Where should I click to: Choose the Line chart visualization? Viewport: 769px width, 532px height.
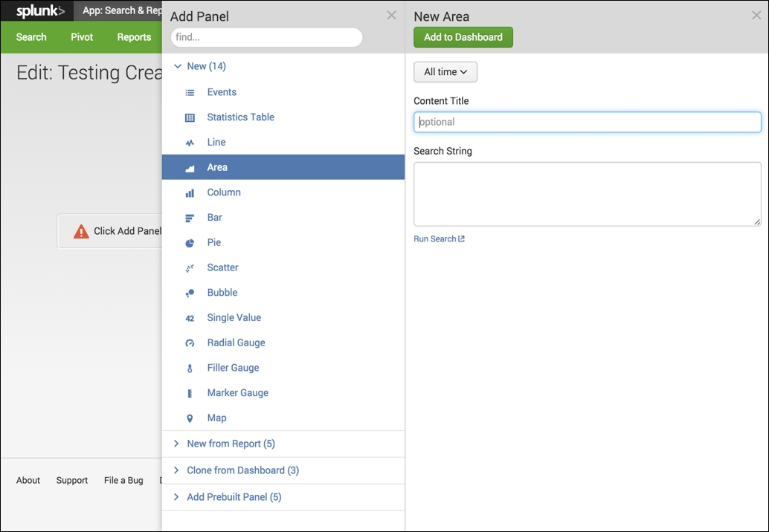(x=216, y=142)
